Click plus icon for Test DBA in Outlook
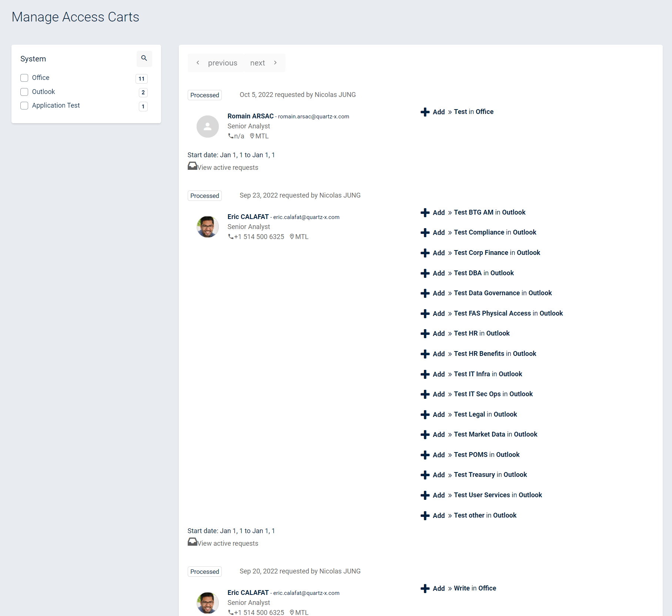Viewport: 672px width, 616px height. 425,273
